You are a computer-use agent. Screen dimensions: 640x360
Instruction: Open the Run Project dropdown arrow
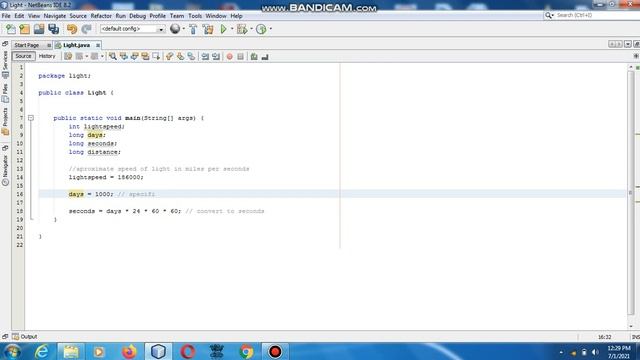coord(232,29)
